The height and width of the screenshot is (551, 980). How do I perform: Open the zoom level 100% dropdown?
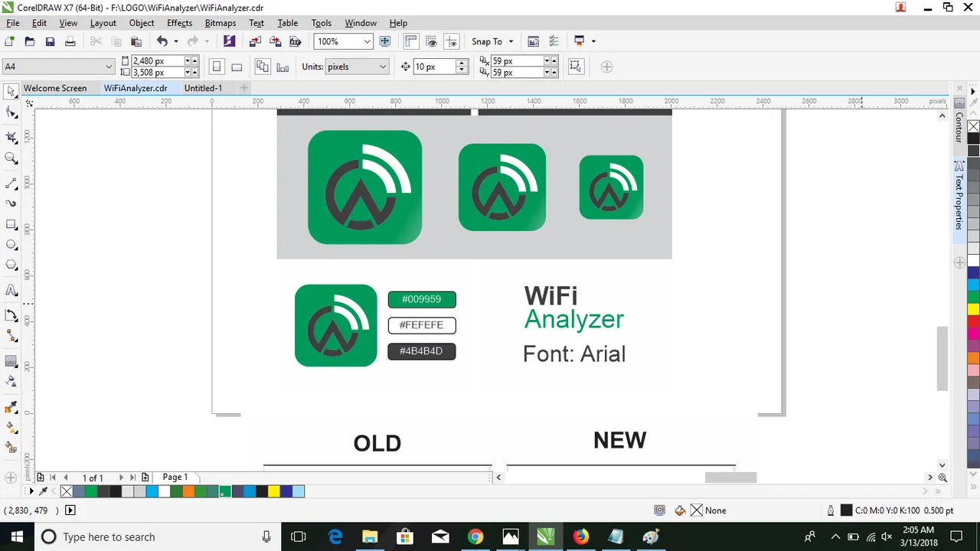[x=367, y=41]
